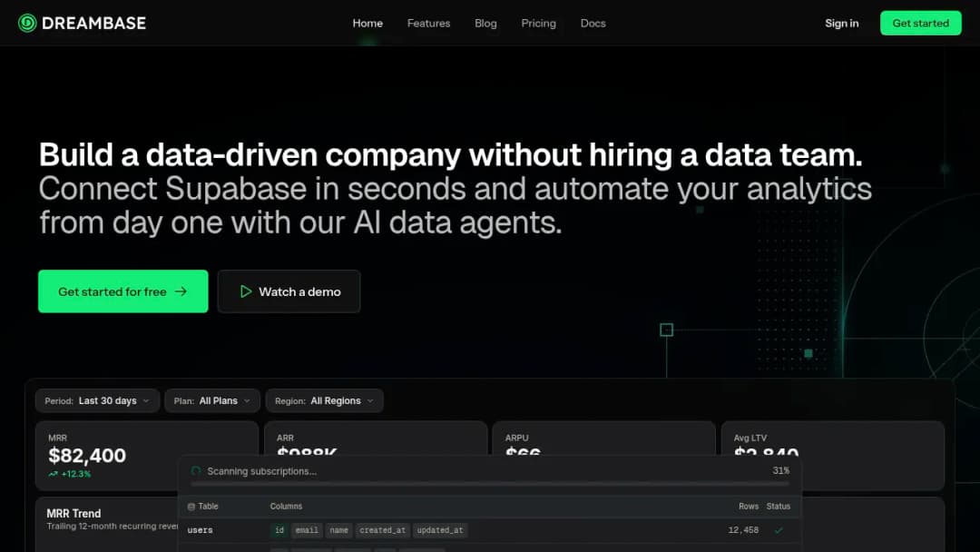Screen dimensions: 980x552
Task: Go to the Blog page
Action: pyautogui.click(x=485, y=23)
